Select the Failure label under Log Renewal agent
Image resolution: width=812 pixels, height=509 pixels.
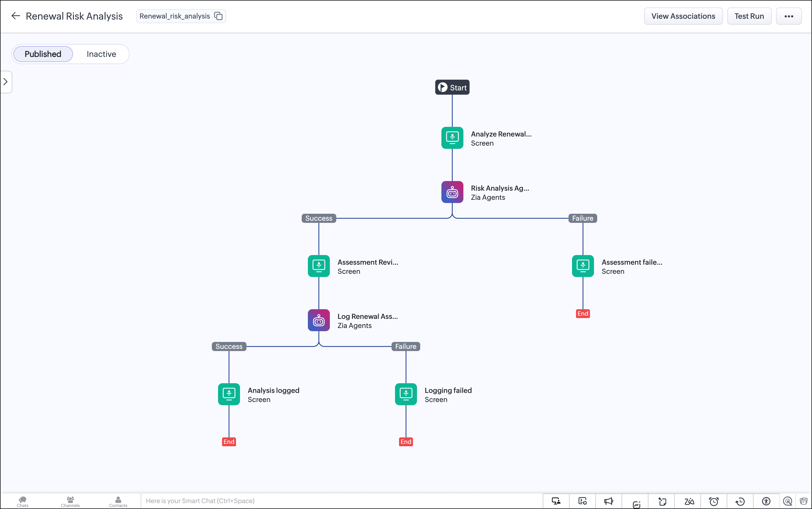406,346
